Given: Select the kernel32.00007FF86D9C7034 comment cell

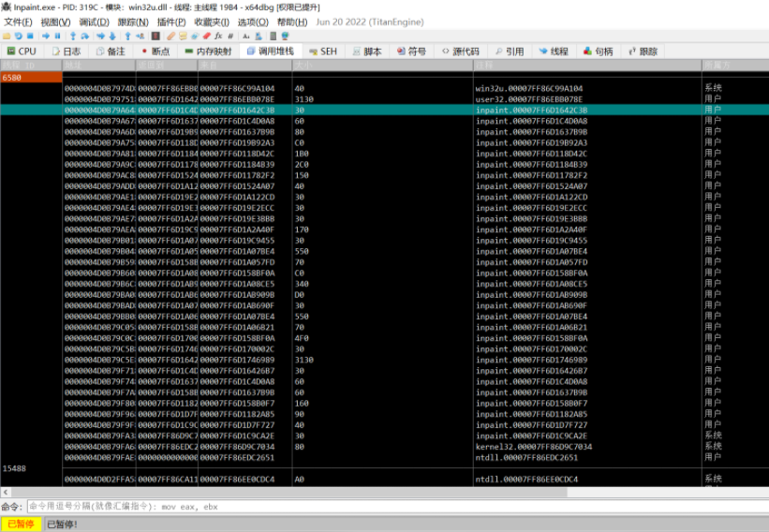Looking at the screenshot, I should pos(587,447).
